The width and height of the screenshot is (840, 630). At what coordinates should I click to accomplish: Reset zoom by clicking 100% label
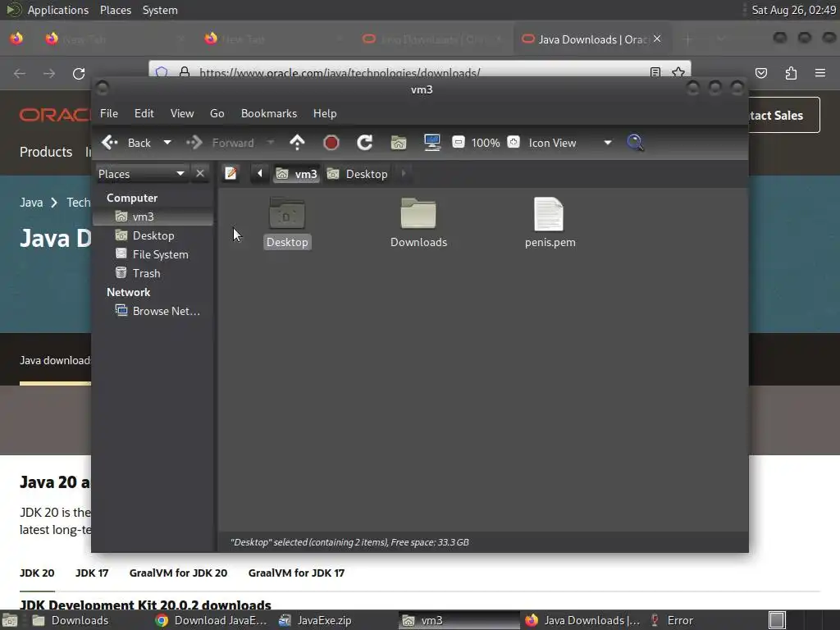tap(486, 143)
